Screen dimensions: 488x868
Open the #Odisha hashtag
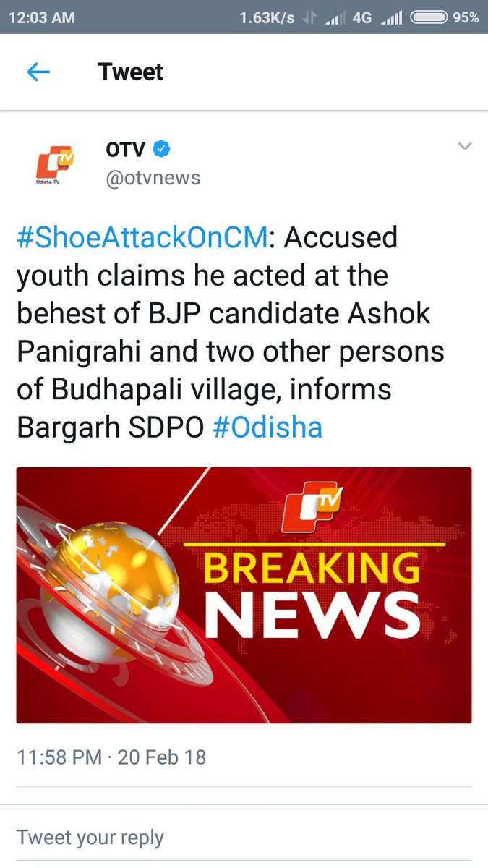267,427
